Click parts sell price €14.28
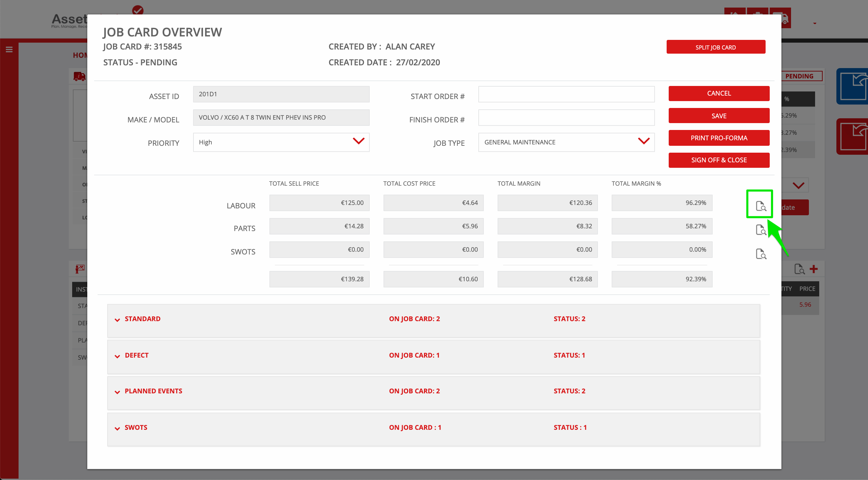 tap(319, 226)
